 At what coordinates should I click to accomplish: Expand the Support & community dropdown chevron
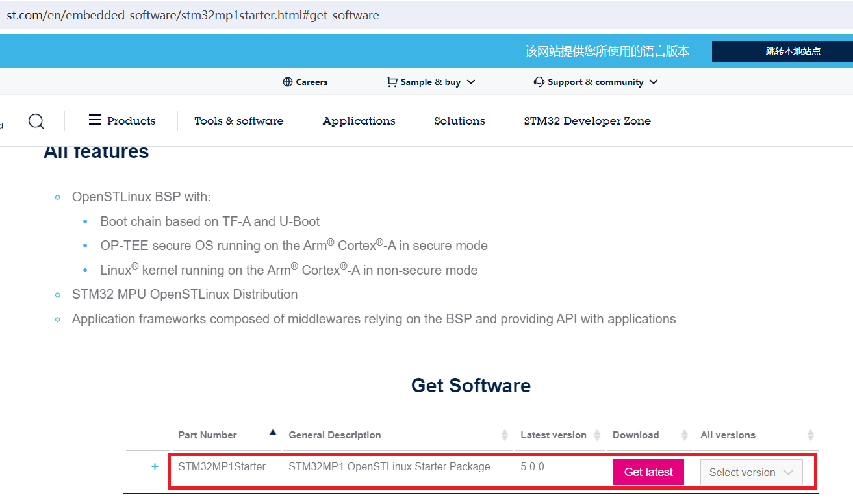point(654,82)
